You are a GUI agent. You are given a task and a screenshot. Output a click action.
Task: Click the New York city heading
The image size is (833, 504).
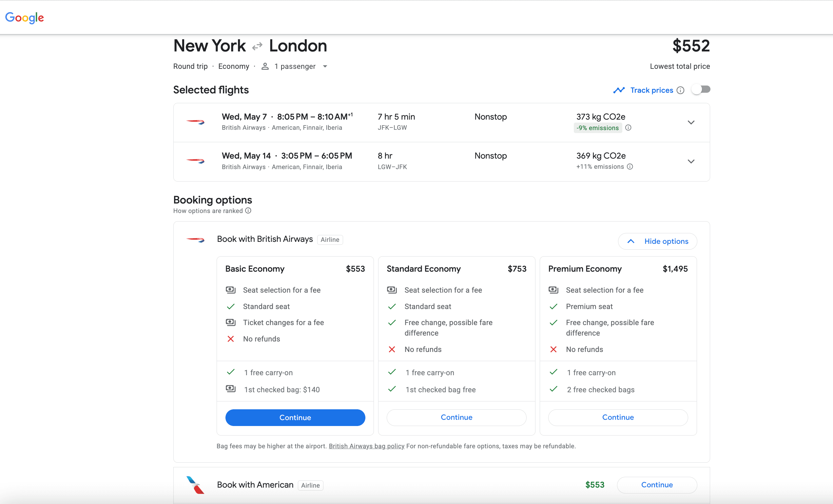(210, 46)
